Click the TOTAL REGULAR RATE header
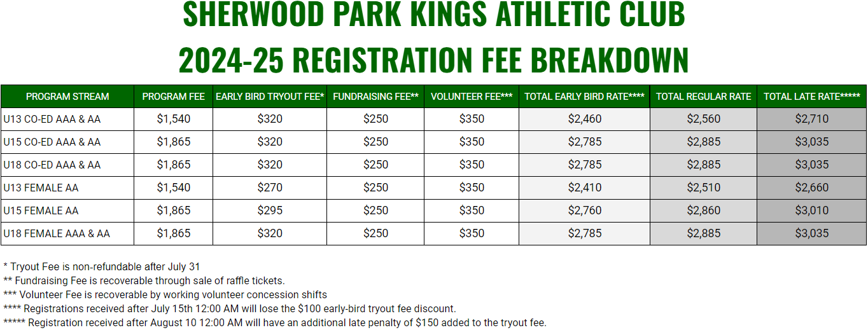This screenshot has width=868, height=330. 704,97
